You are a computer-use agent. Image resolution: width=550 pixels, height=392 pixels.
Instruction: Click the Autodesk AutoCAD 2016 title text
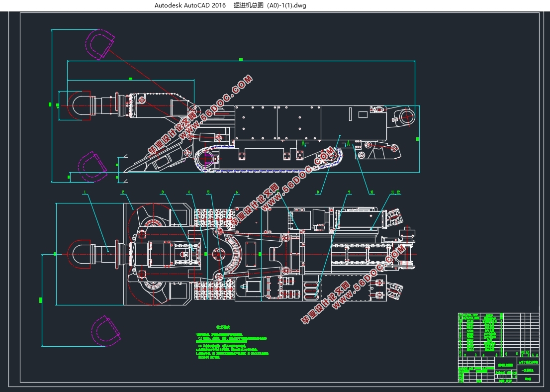190,5
